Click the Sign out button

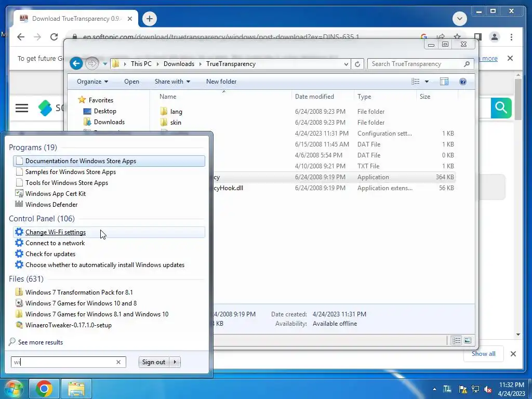click(154, 362)
